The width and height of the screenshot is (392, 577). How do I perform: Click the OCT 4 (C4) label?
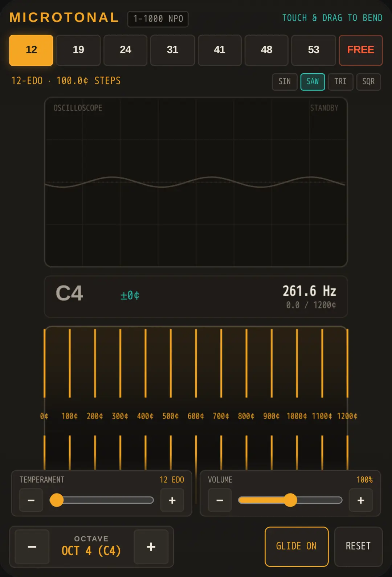(x=91, y=551)
